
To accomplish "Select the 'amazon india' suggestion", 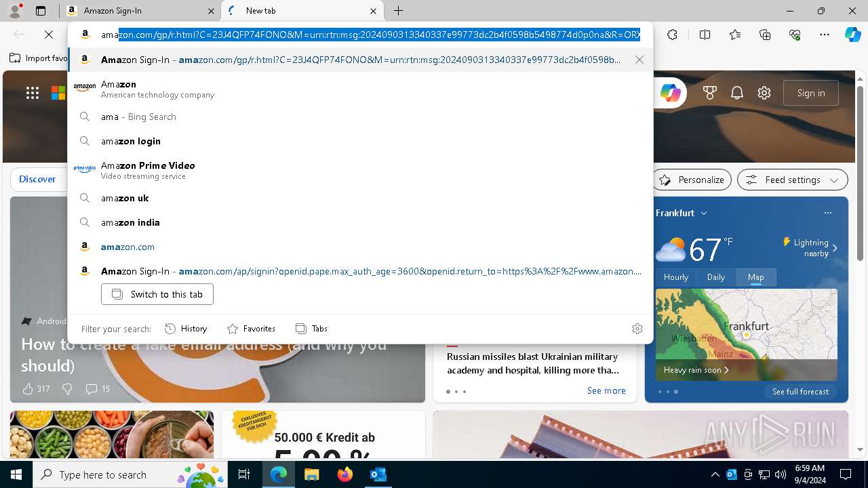I will [x=360, y=222].
